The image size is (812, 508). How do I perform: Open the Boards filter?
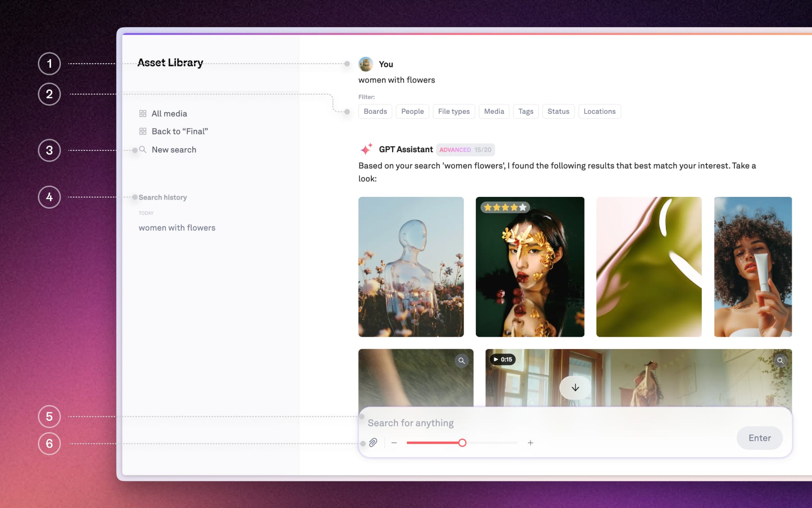375,112
